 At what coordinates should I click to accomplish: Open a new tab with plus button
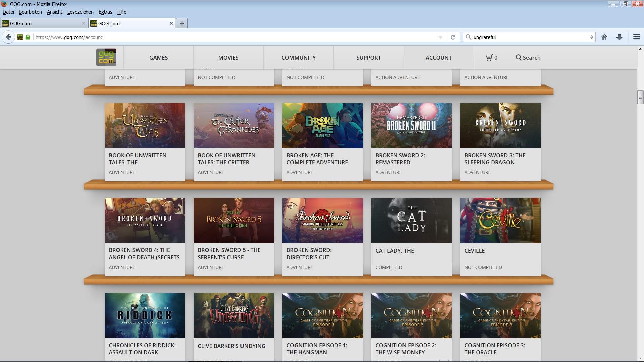[182, 23]
